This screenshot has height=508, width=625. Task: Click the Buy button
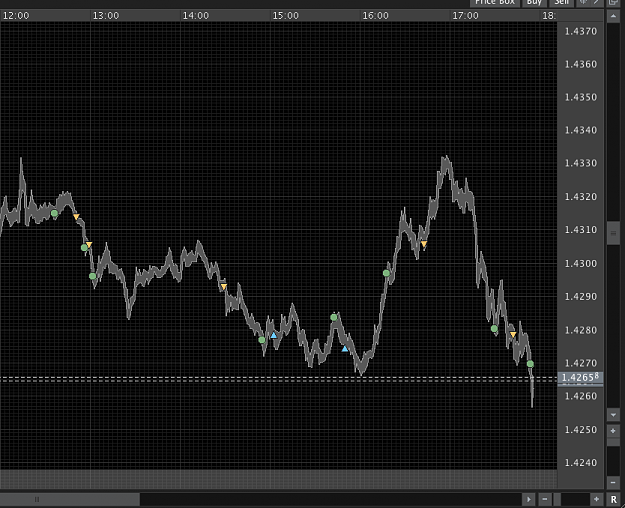click(x=534, y=3)
